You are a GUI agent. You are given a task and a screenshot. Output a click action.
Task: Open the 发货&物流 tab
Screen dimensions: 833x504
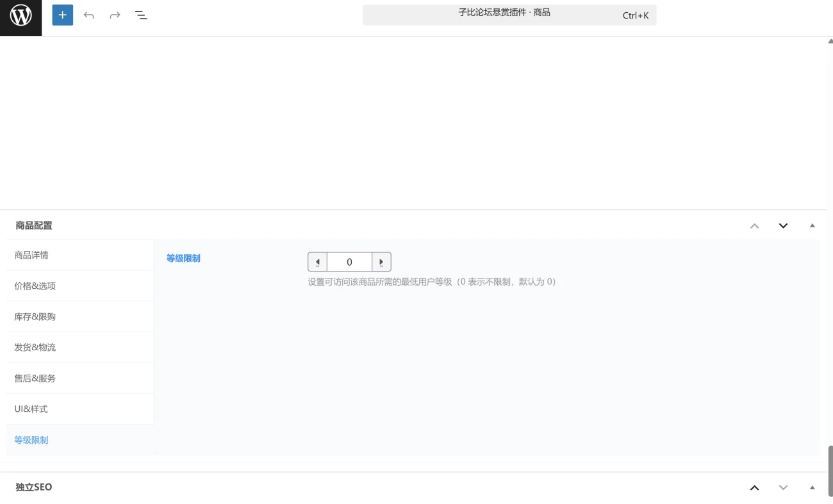pos(35,347)
